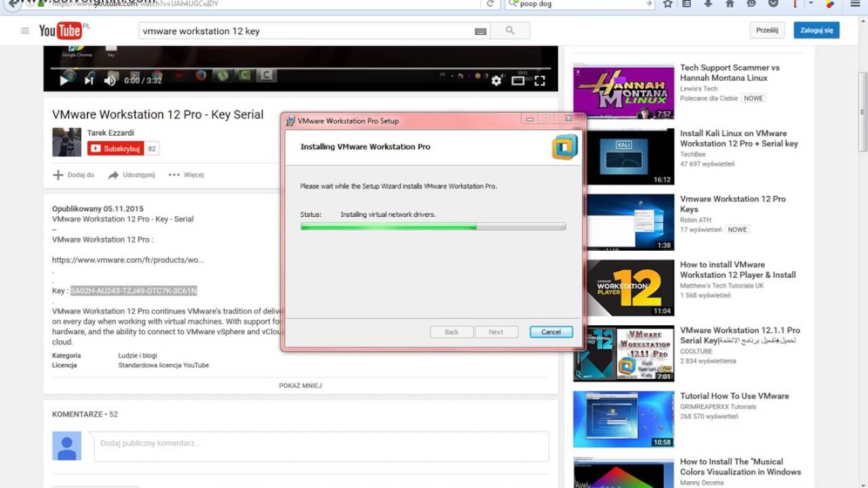Click the video seek progress bar
Image resolution: width=868 pixels, height=488 pixels.
[x=301, y=68]
